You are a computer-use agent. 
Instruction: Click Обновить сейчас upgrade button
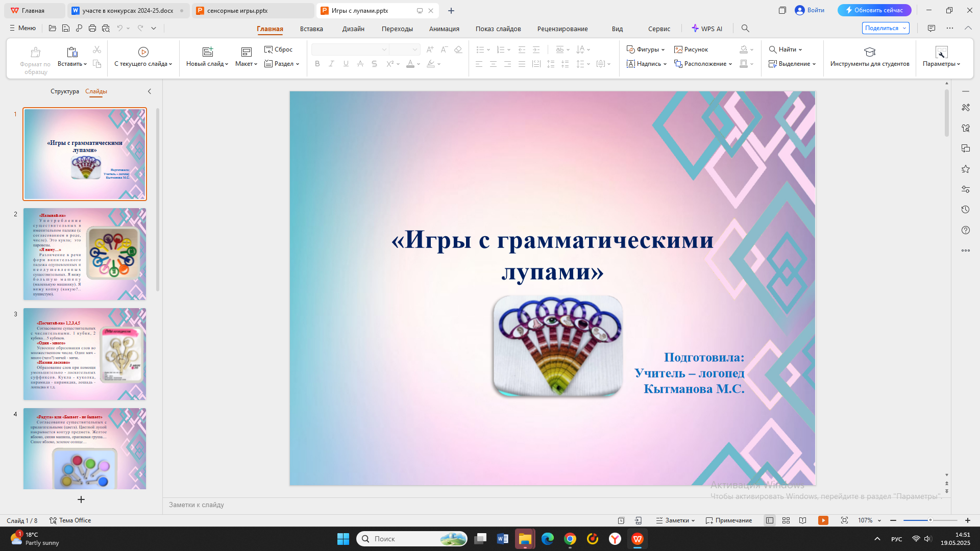(x=874, y=10)
